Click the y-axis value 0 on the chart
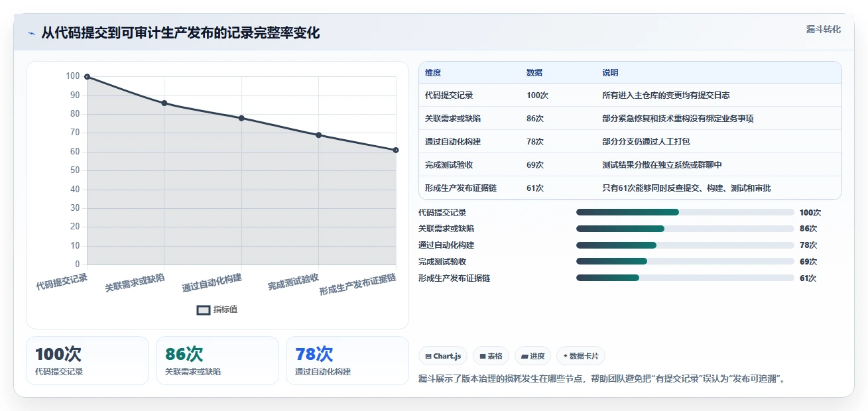The height and width of the screenshot is (411, 868). pos(78,264)
